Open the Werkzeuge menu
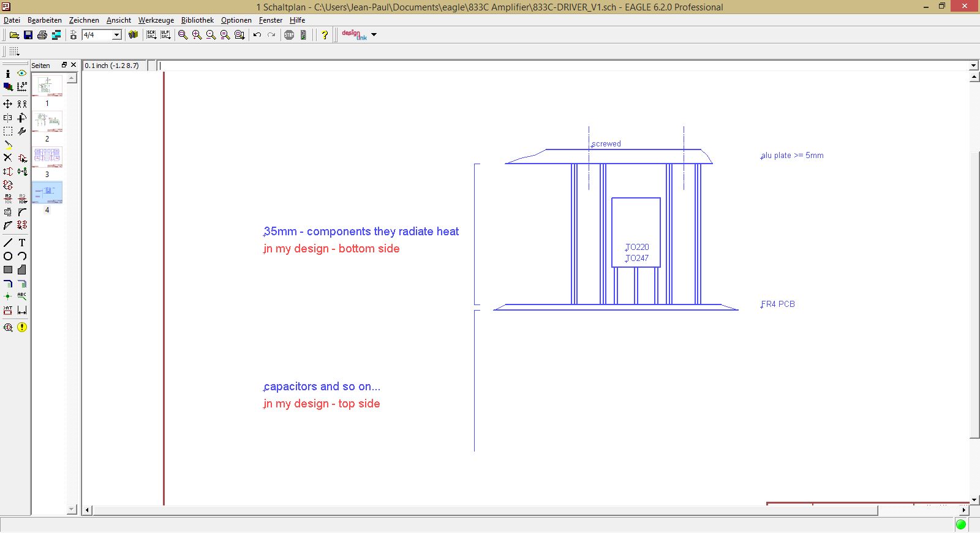This screenshot has width=980, height=533. (x=156, y=20)
